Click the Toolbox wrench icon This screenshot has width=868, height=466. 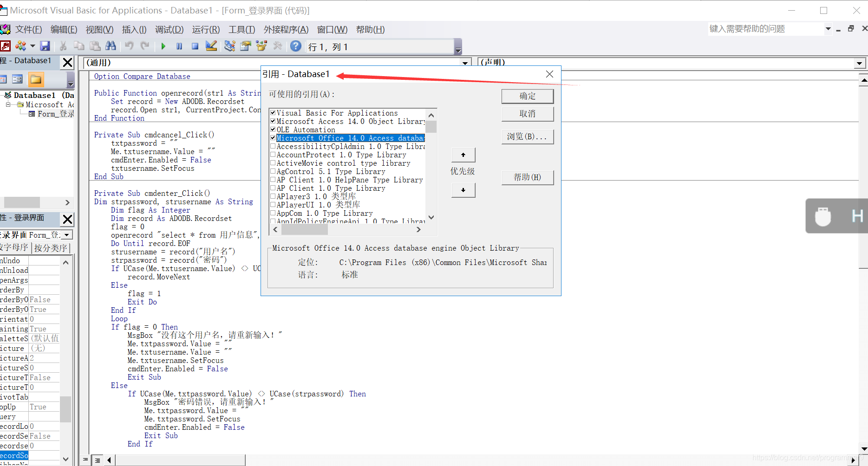[278, 46]
